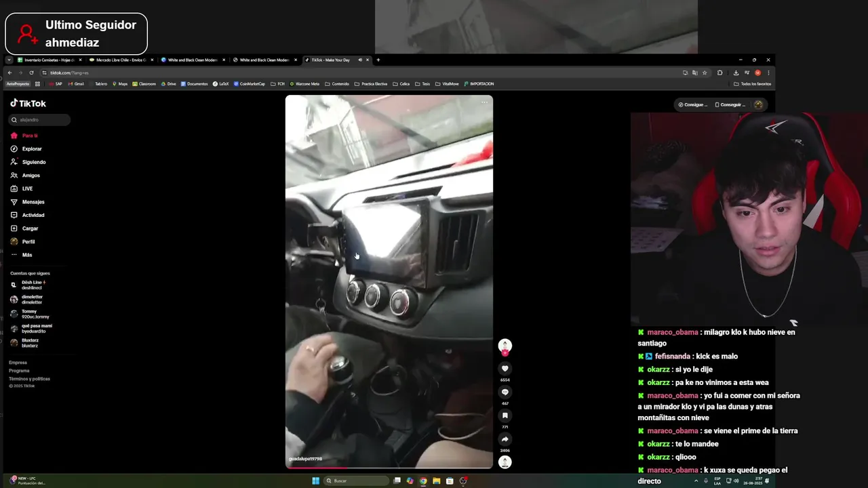Open the CoinMarketCap bookmark
Image resolution: width=868 pixels, height=488 pixels.
pyautogui.click(x=250, y=84)
